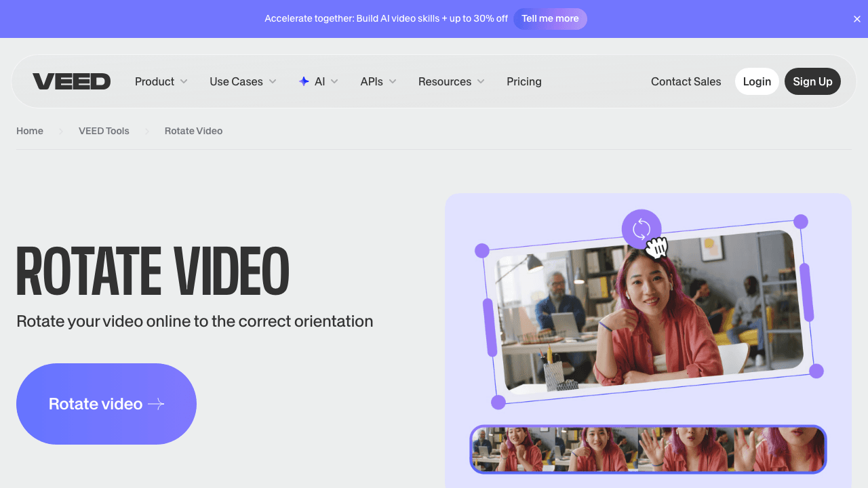The height and width of the screenshot is (488, 868).
Task: Open the Use Cases menu
Action: pyautogui.click(x=241, y=81)
